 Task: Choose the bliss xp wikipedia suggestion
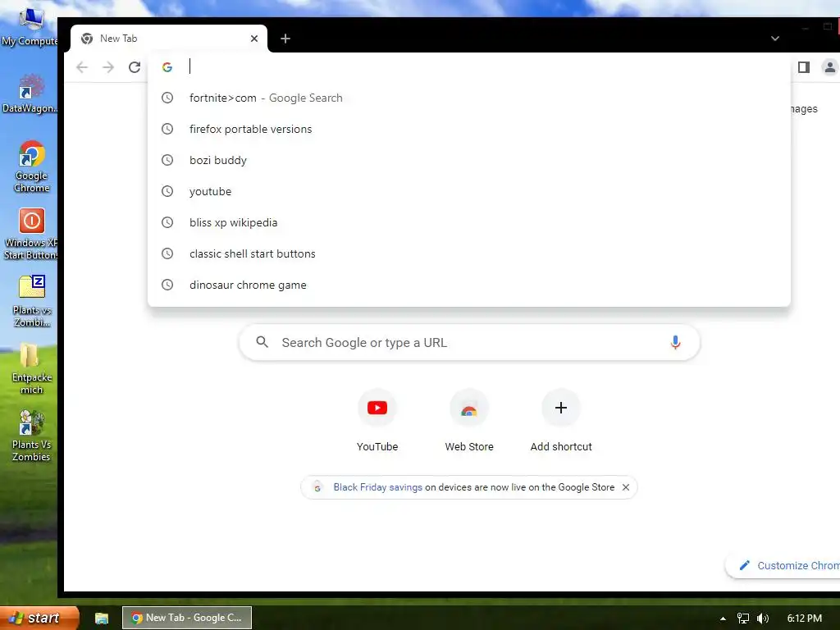468,222
